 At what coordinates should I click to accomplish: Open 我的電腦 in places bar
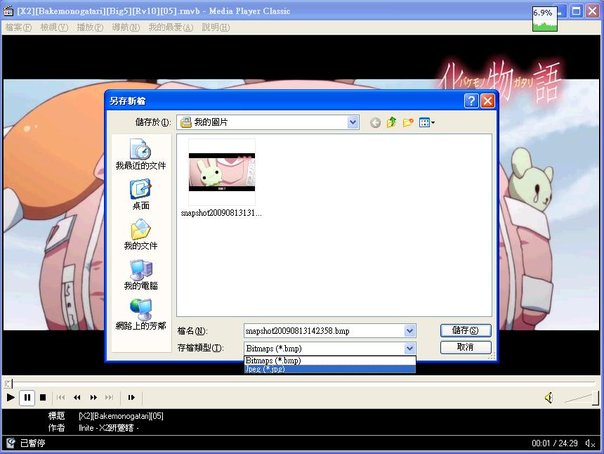tap(141, 275)
